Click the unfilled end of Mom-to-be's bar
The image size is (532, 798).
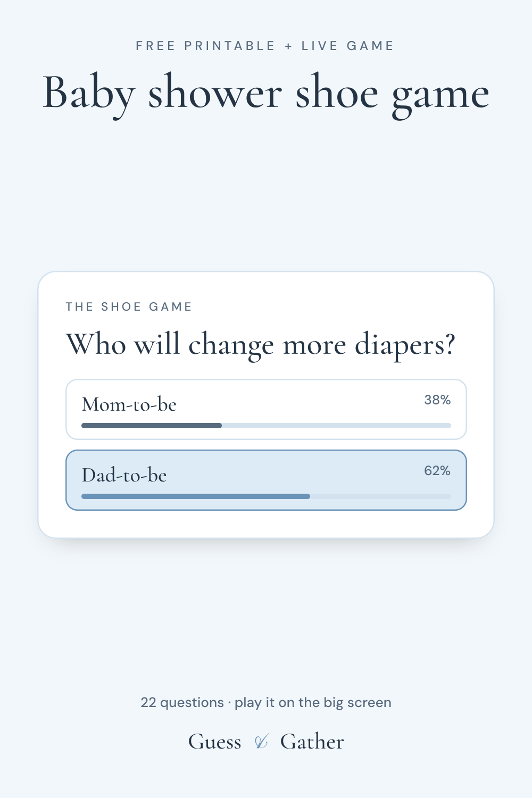tap(336, 426)
